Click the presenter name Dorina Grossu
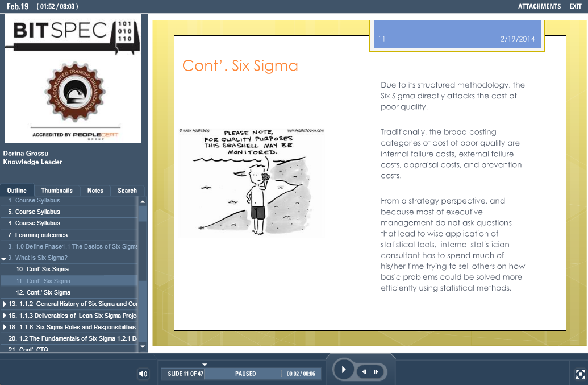The width and height of the screenshot is (588, 385). [26, 153]
